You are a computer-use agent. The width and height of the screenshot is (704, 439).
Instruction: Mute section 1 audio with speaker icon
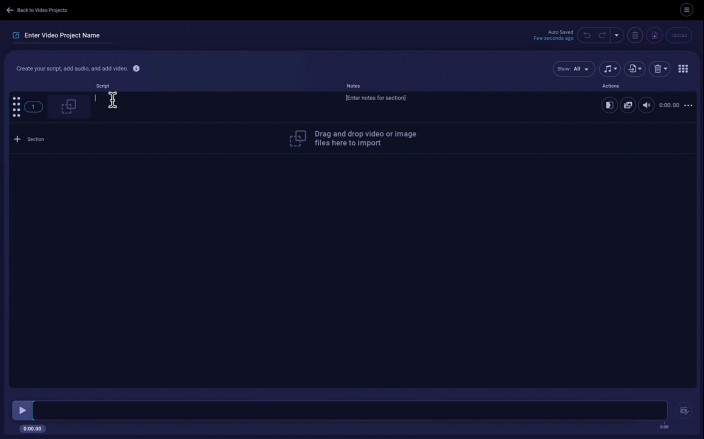point(646,105)
